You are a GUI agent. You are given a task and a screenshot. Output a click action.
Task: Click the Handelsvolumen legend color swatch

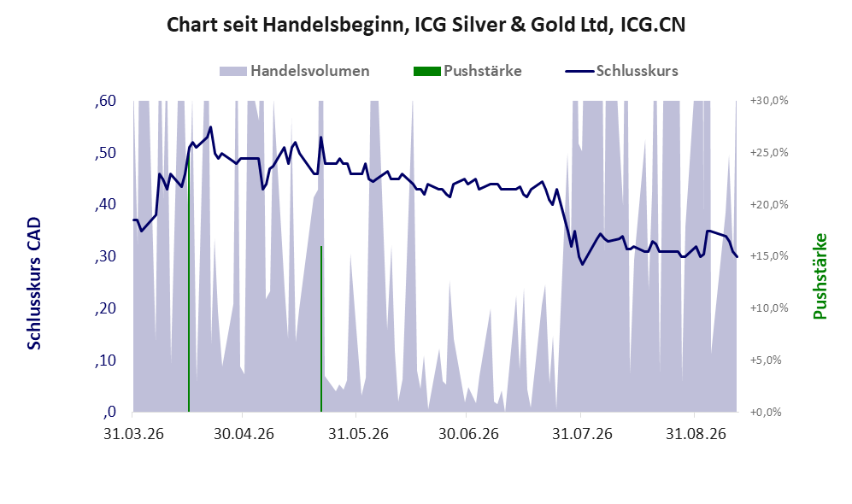pos(232,71)
